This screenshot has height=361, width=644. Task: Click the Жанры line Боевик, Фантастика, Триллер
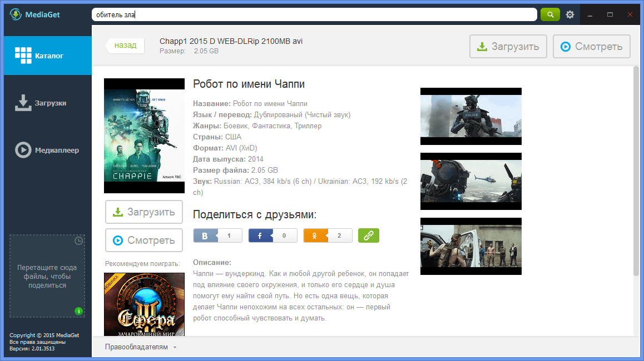(x=257, y=126)
